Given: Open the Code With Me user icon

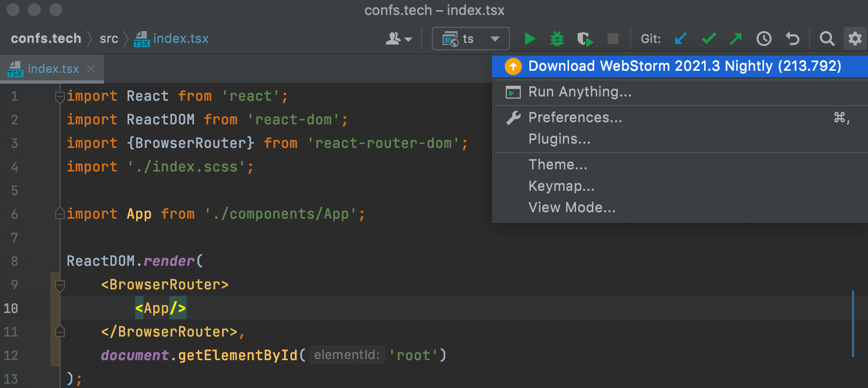Looking at the screenshot, I should [x=399, y=39].
